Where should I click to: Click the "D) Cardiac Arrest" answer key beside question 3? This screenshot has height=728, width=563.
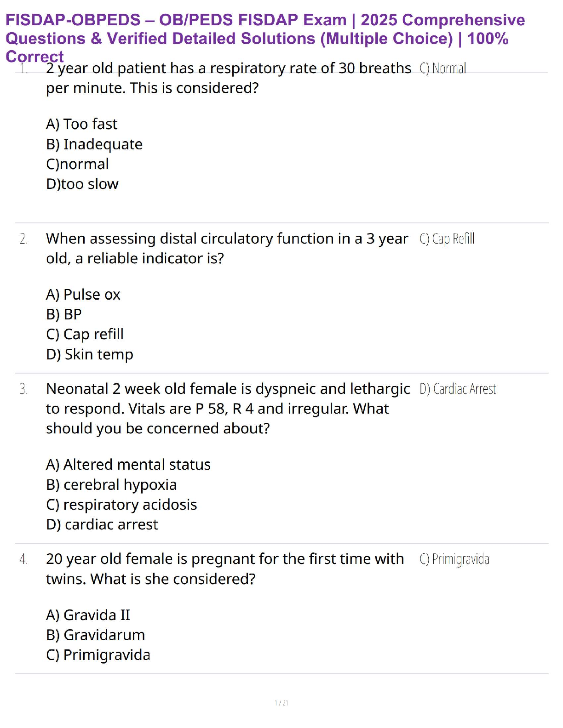pyautogui.click(x=458, y=389)
